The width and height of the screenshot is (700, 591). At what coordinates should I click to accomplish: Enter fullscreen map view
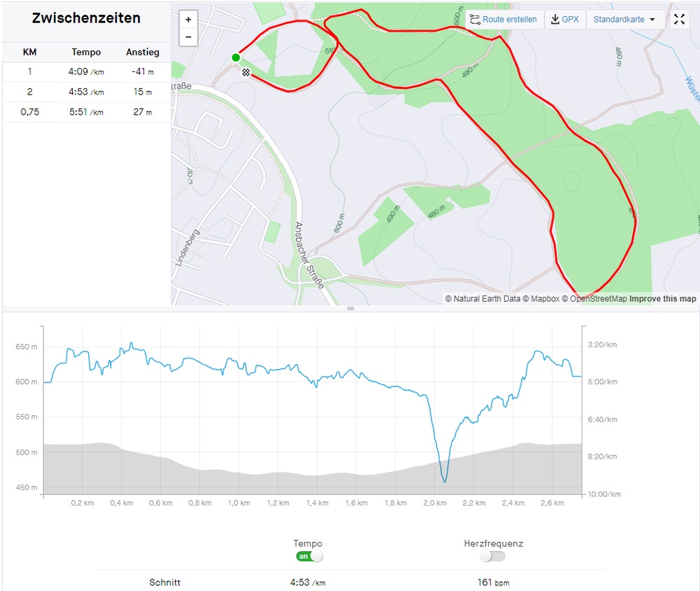[x=679, y=20]
